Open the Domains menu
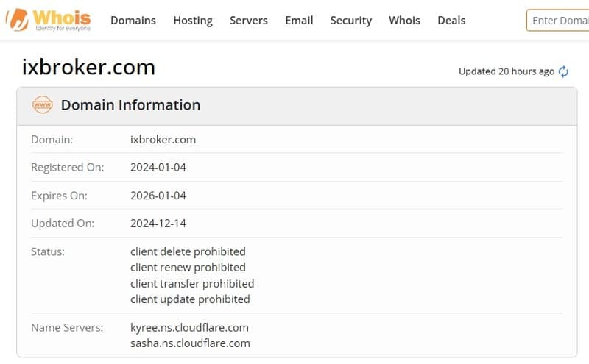 coord(133,21)
